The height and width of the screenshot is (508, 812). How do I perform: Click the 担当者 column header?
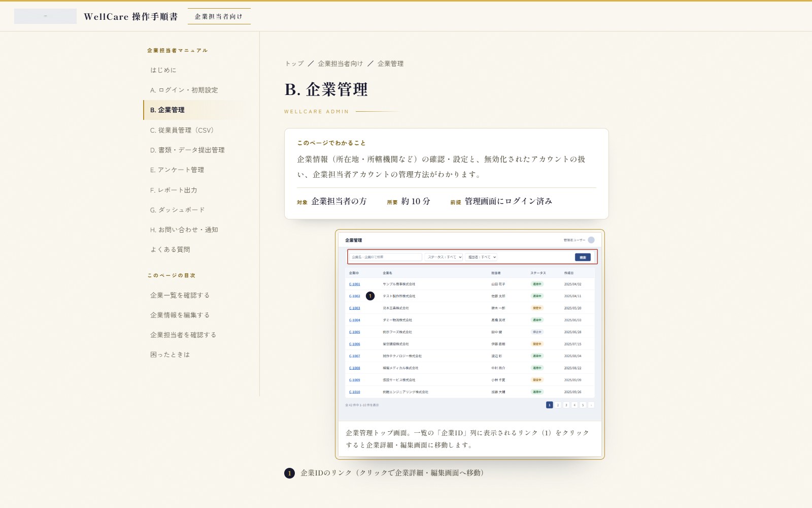496,273
